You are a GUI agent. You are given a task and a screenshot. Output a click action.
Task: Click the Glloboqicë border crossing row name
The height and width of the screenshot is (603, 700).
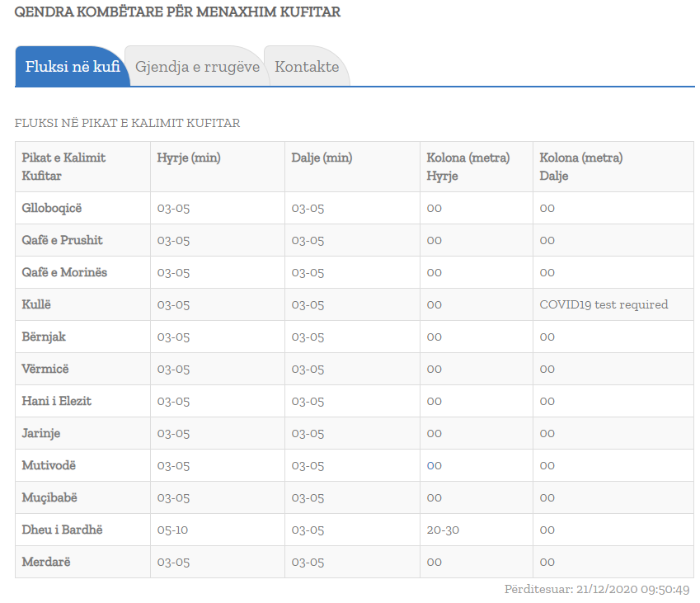click(52, 208)
